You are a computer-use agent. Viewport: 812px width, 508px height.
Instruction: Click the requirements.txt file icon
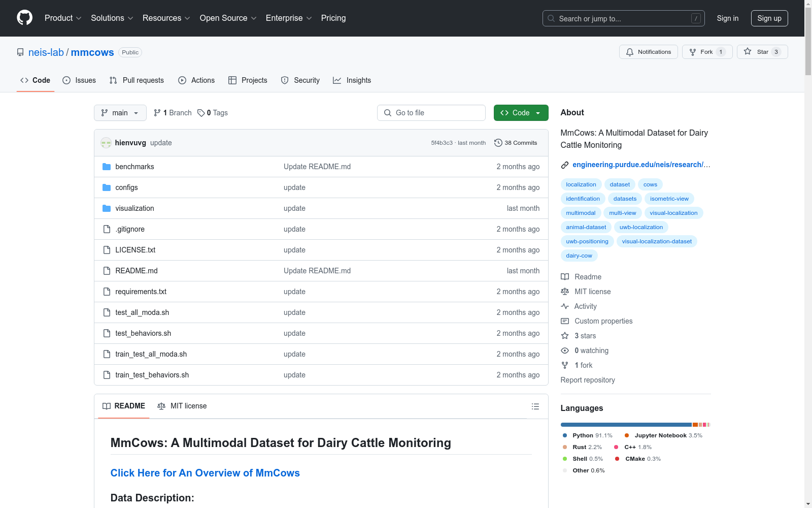point(107,292)
